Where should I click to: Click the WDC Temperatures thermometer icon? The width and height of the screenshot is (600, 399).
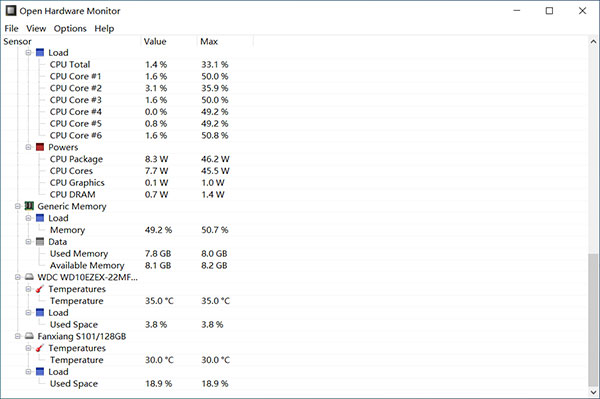tap(40, 289)
